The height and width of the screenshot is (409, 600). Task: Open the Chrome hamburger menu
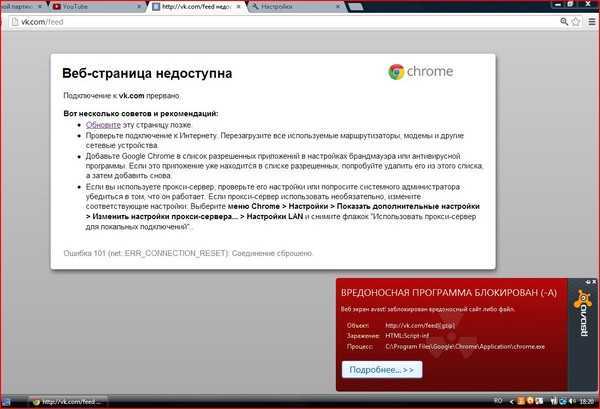tap(592, 22)
